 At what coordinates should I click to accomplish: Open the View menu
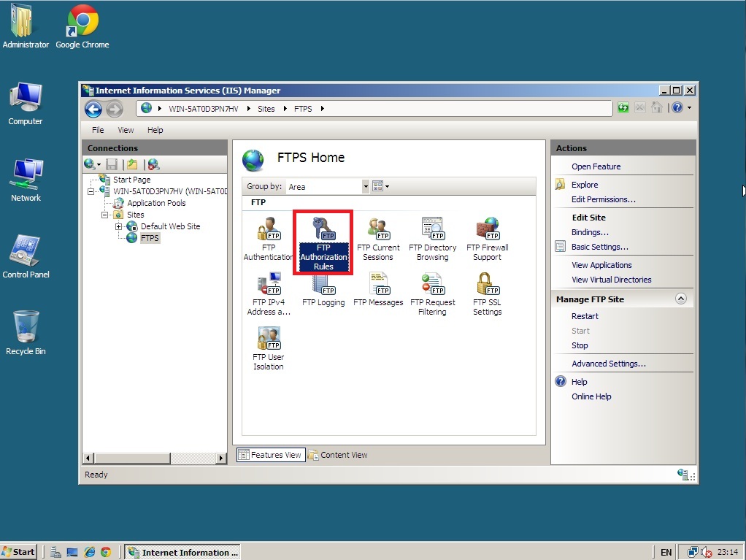126,130
